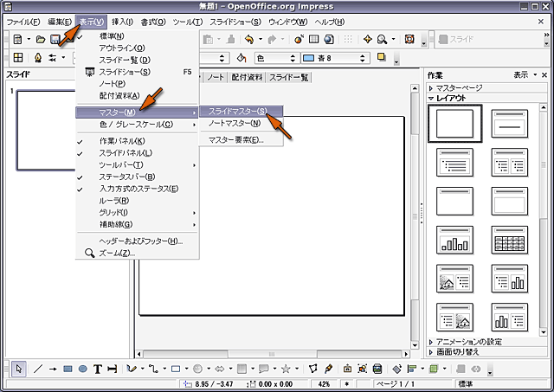This screenshot has height=392, width=554.
Task: Open the 挿入 menu in menu bar
Action: (x=122, y=21)
